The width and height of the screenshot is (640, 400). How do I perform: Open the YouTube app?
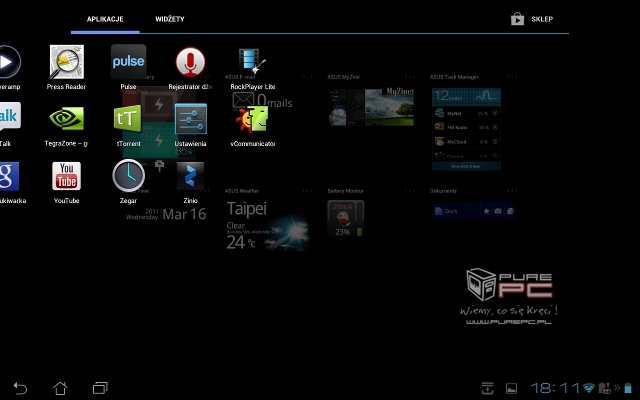[x=67, y=176]
